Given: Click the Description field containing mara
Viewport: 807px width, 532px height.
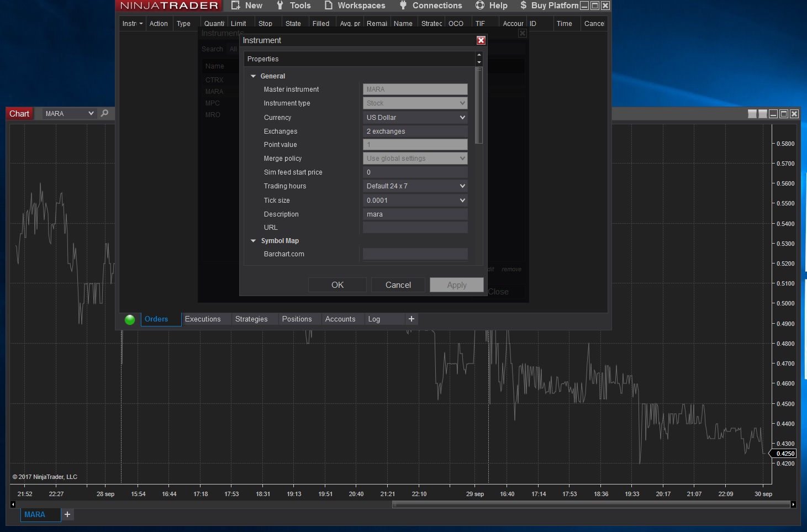Looking at the screenshot, I should tap(415, 214).
